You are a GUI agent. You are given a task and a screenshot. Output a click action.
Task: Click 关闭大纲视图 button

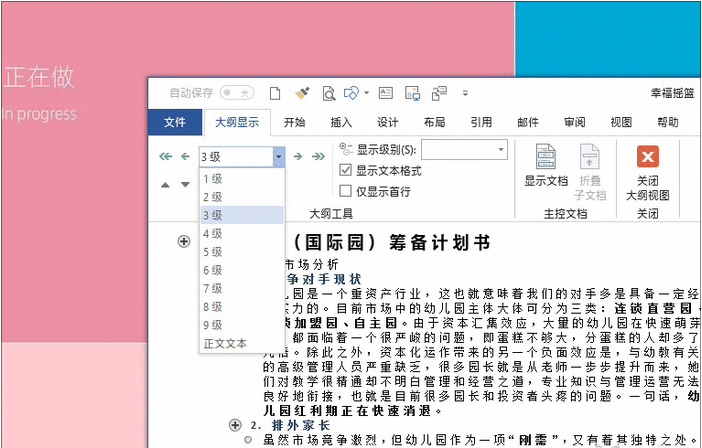click(647, 173)
